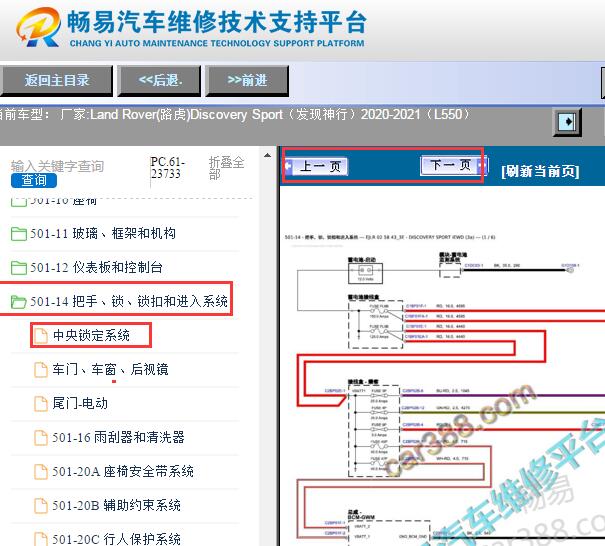Viewport: 605px width, 546px height.
Task: Open 501-16 雨刮器和清洗器
Action: coord(118,437)
